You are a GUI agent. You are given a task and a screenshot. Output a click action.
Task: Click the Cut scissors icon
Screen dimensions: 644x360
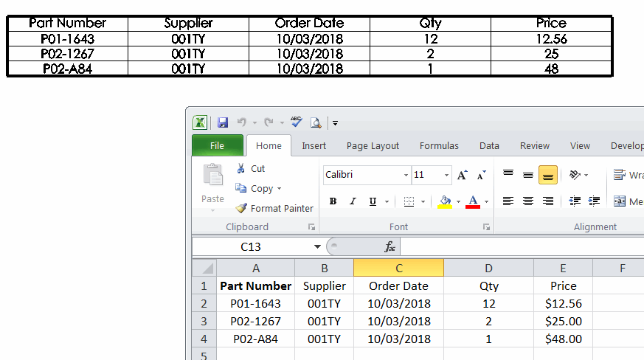pos(240,168)
